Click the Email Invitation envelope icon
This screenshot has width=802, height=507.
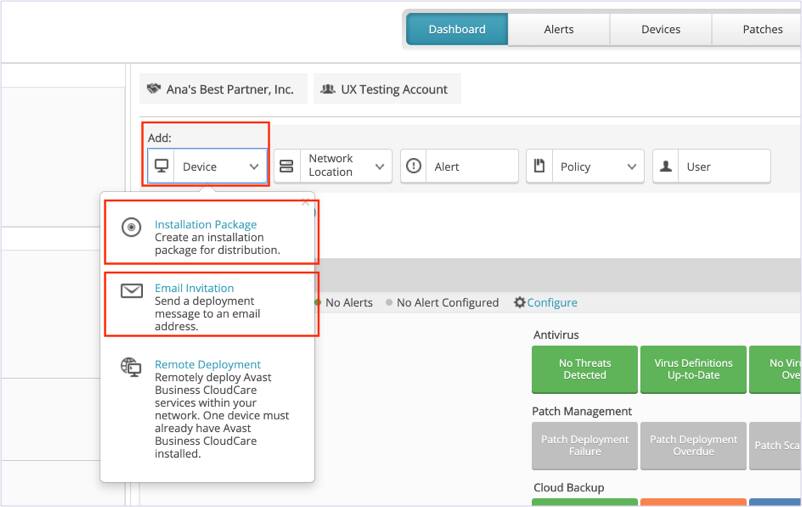click(131, 291)
